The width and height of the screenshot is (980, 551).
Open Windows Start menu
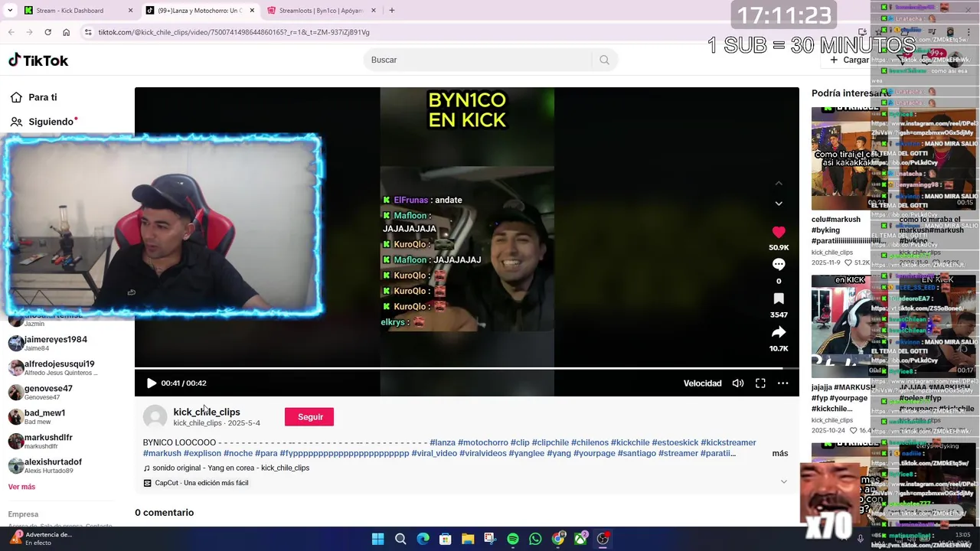[377, 539]
